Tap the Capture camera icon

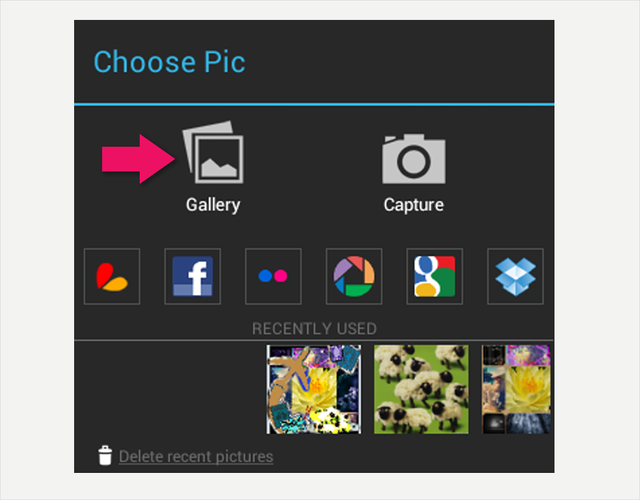pos(414,159)
